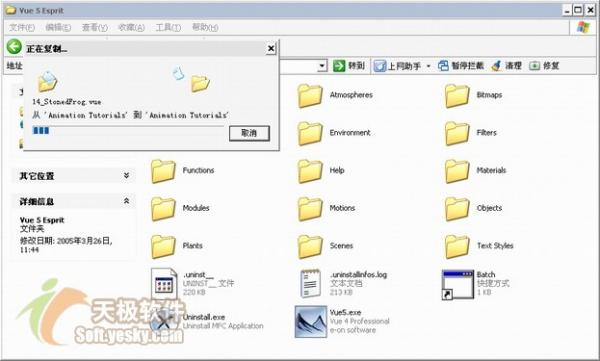Open the 帮助(H) menu
Viewport: 600px width, 361px height.
(205, 27)
